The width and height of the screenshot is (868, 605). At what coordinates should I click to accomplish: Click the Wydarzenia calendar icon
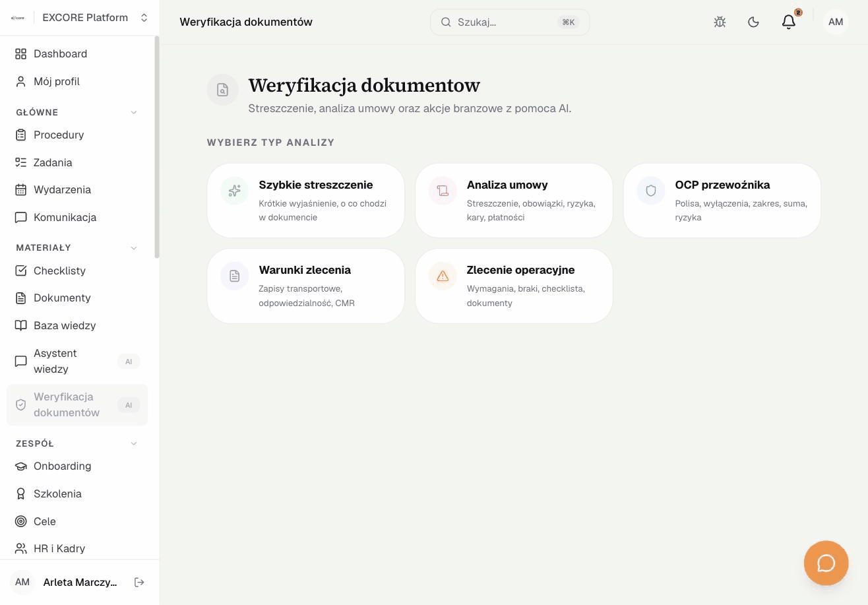click(x=21, y=190)
